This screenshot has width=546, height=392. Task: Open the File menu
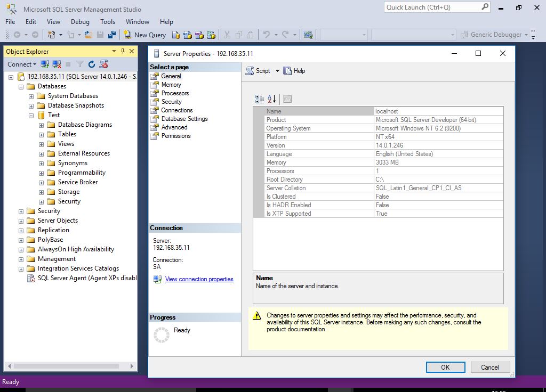[10, 21]
